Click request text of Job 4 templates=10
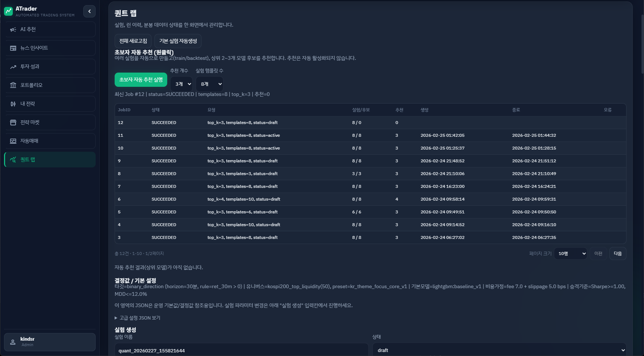Screen dimensions: 644x356 (244, 225)
